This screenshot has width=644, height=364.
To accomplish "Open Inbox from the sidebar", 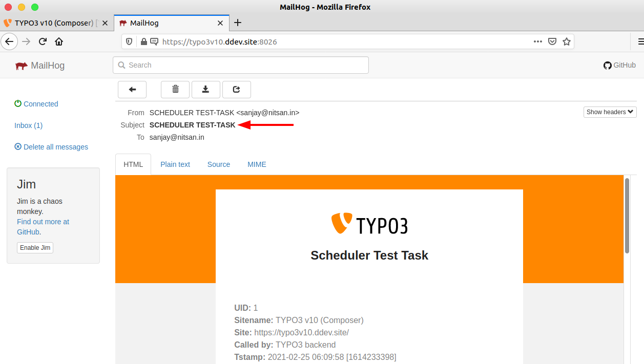I will (x=28, y=125).
